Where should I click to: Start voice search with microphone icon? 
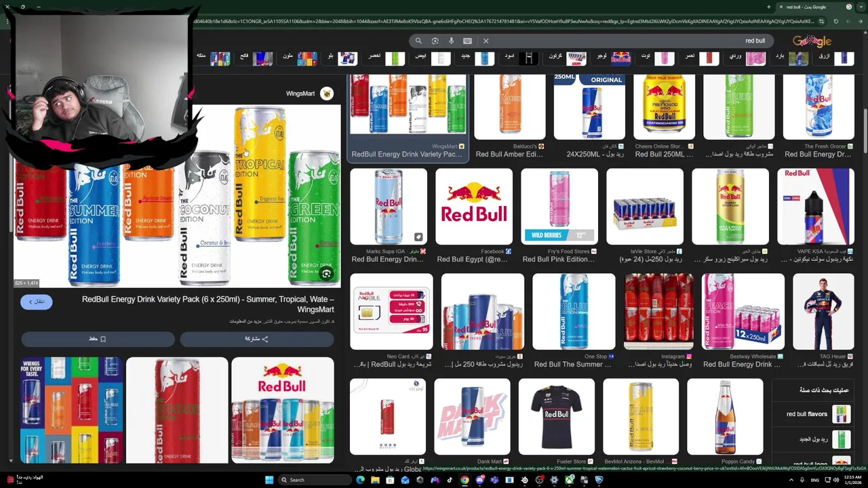tap(451, 41)
